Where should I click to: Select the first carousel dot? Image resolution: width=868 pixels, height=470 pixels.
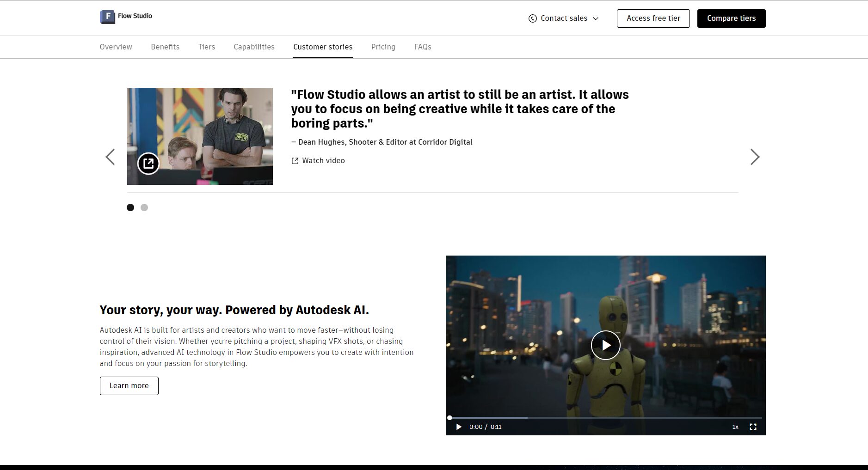click(x=130, y=208)
